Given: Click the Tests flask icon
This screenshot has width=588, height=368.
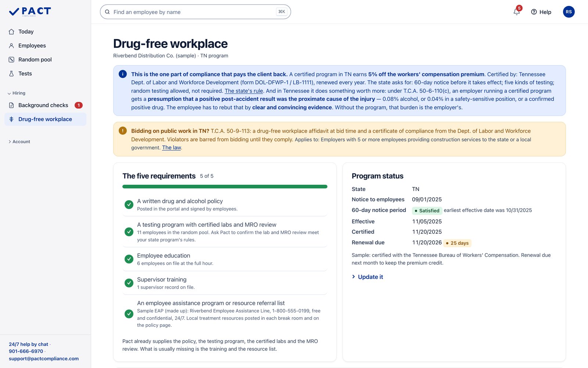Looking at the screenshot, I should (x=11, y=74).
